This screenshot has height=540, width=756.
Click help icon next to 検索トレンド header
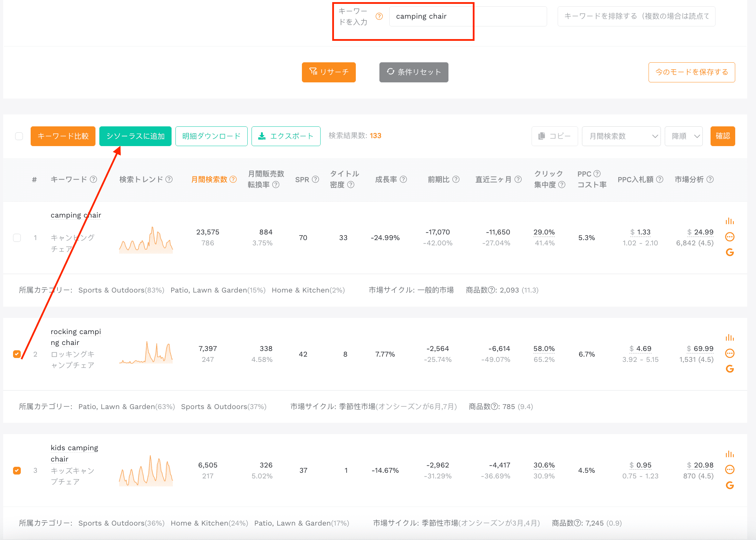pyautogui.click(x=169, y=180)
